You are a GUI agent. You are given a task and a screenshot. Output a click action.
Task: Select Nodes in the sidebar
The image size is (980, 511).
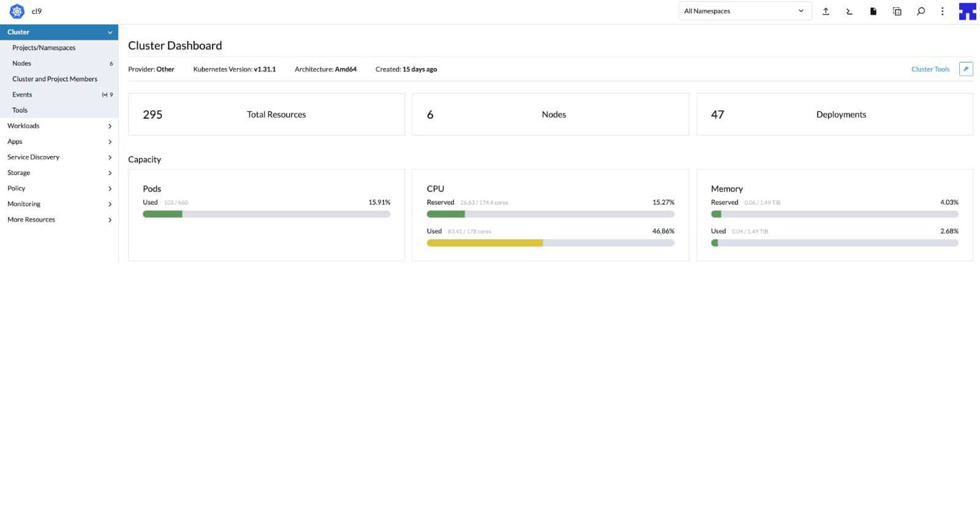tap(22, 64)
